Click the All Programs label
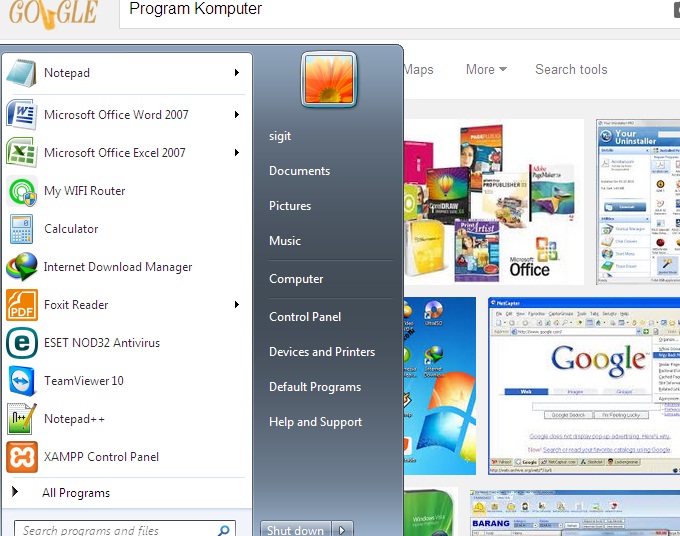Image resolution: width=680 pixels, height=536 pixels. click(76, 493)
